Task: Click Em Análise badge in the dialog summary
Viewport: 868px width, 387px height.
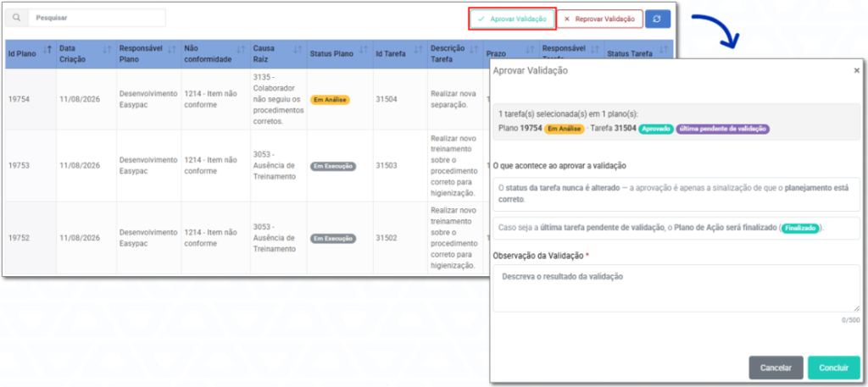Action: click(564, 129)
